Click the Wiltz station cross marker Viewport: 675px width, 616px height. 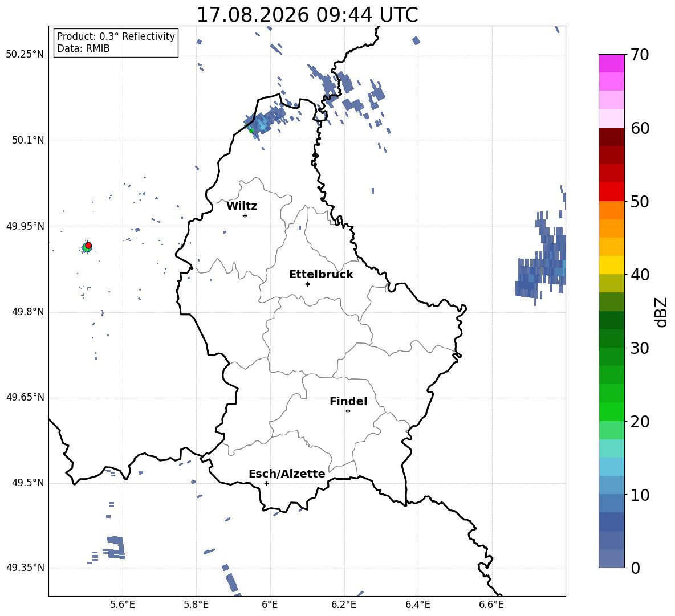pos(245,215)
